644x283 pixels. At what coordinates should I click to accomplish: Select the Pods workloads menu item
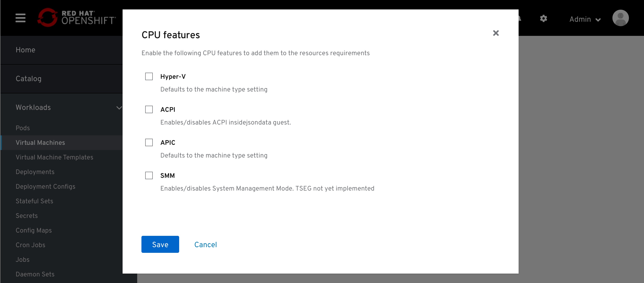click(x=23, y=128)
